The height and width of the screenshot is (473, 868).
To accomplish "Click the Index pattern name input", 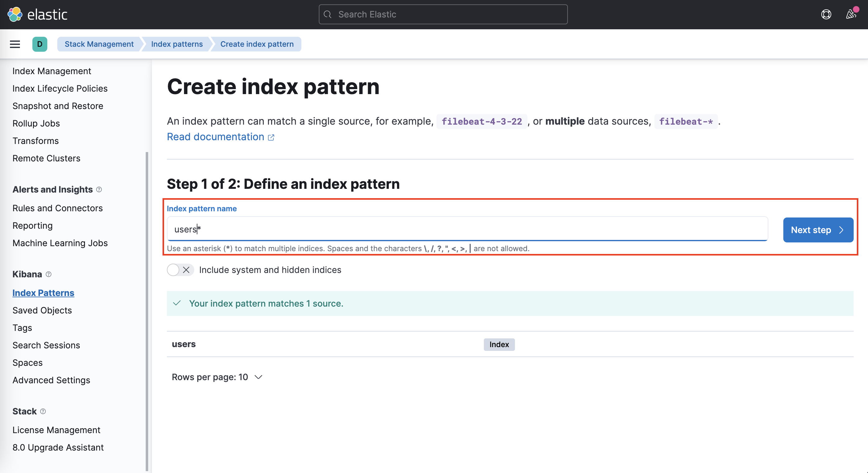I will tap(467, 229).
